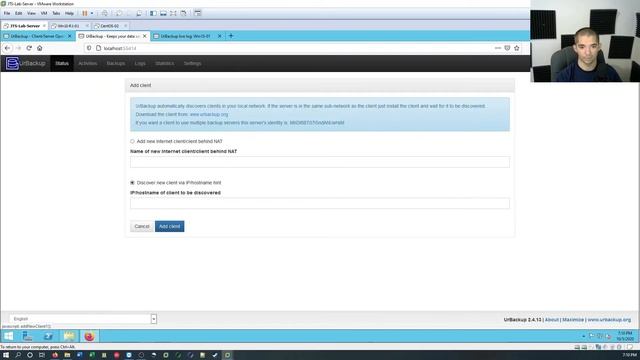Click the VMware show library sidebar icon
Viewport: 640px width, 360px height.
click(153, 13)
